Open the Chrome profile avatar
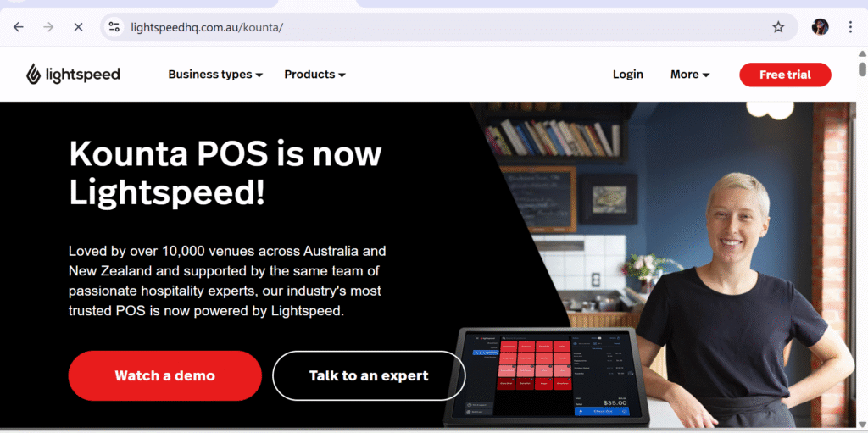Image resolution: width=868 pixels, height=433 pixels. 820,27
